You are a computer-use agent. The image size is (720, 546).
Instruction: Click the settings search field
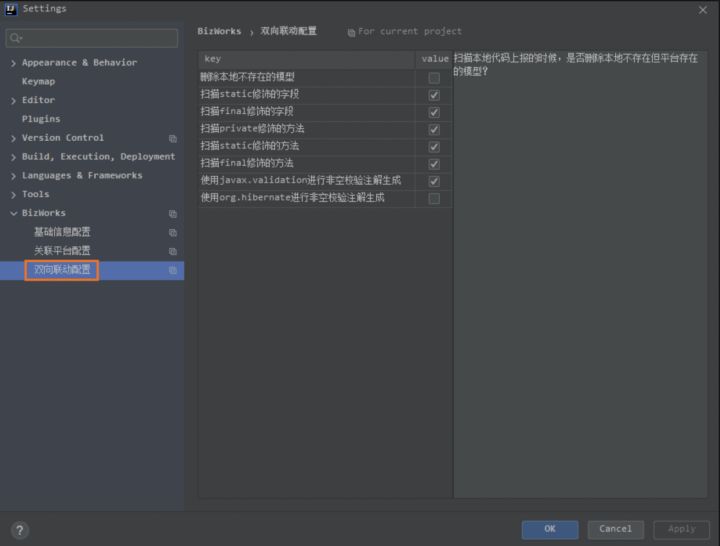point(92,38)
